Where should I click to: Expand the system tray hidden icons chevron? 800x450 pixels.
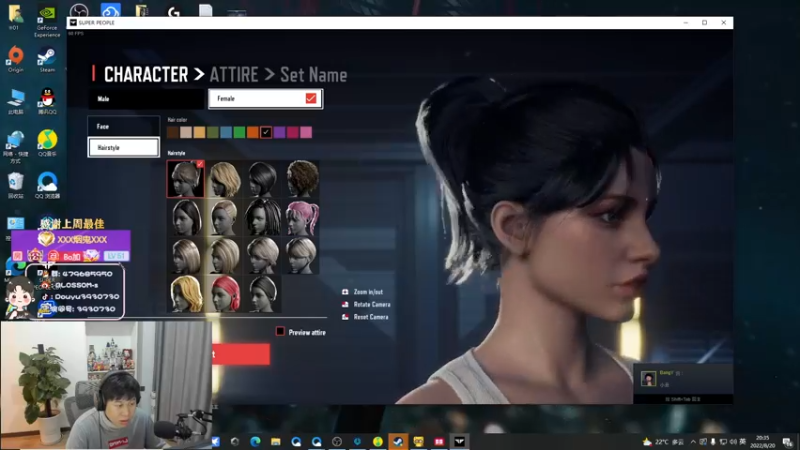693,442
